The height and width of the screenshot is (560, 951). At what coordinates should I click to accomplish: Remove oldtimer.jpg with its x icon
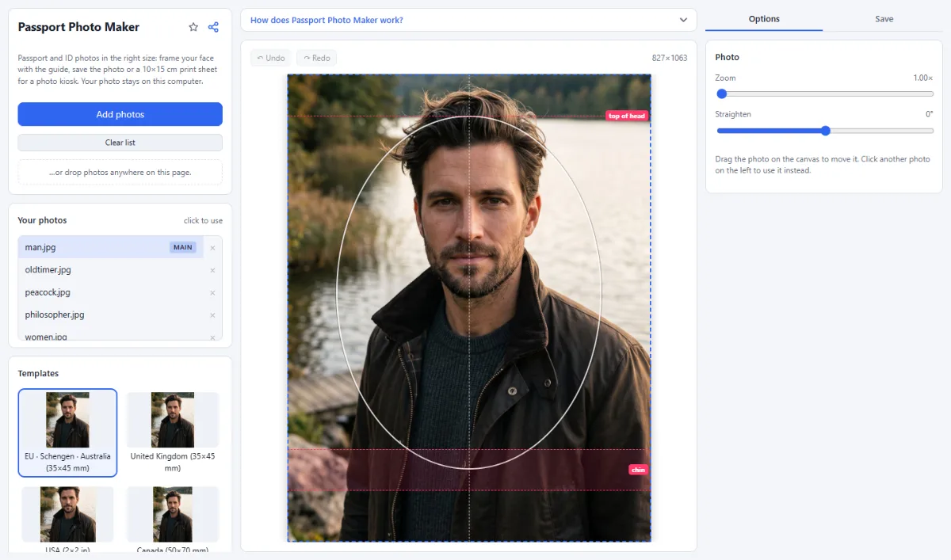coord(212,270)
